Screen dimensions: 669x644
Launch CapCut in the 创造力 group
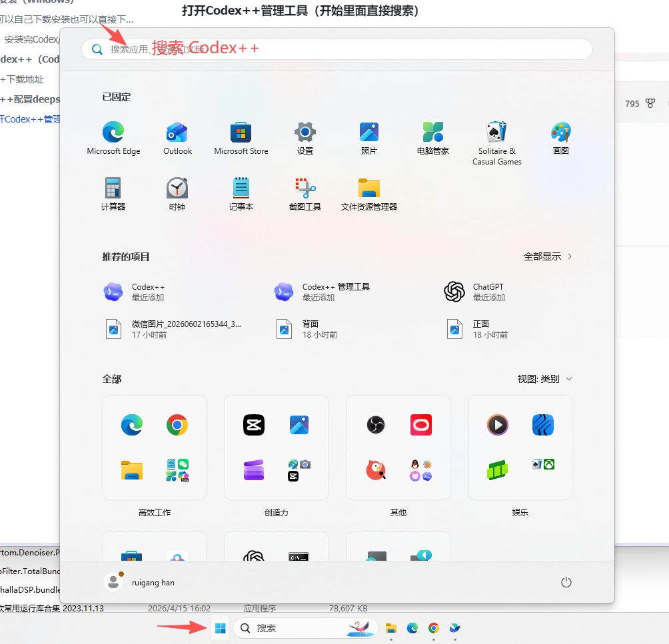click(254, 425)
